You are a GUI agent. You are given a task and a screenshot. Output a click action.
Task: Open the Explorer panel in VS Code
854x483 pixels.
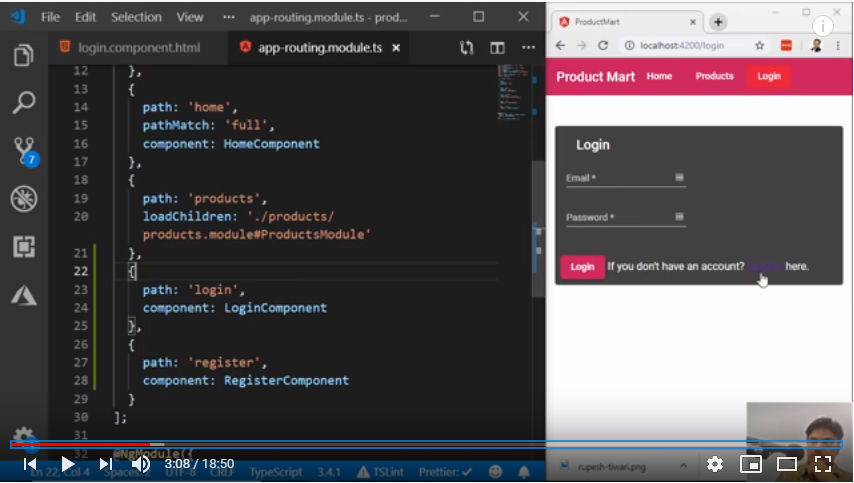[x=24, y=56]
